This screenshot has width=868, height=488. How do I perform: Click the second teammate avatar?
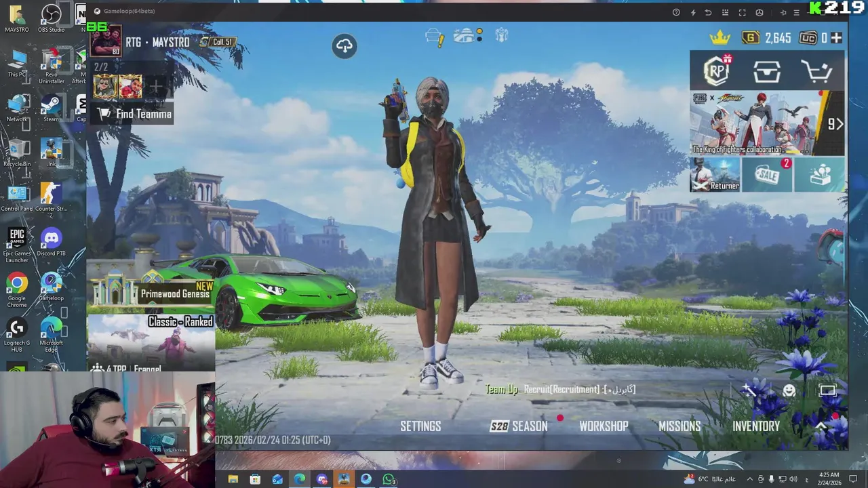click(130, 87)
